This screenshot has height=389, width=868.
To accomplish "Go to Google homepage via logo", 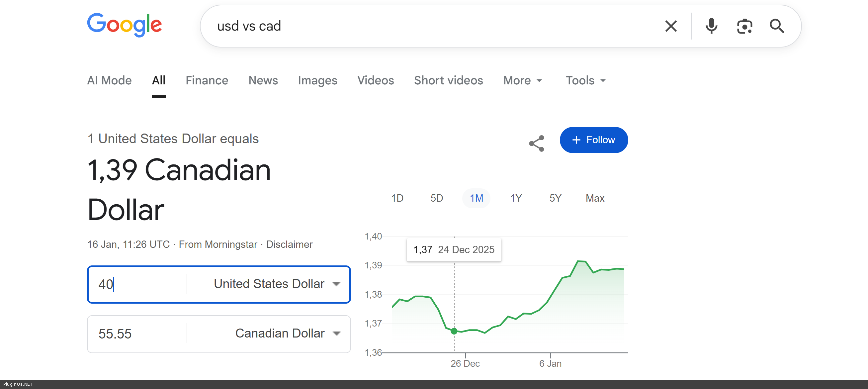I will pos(124,25).
